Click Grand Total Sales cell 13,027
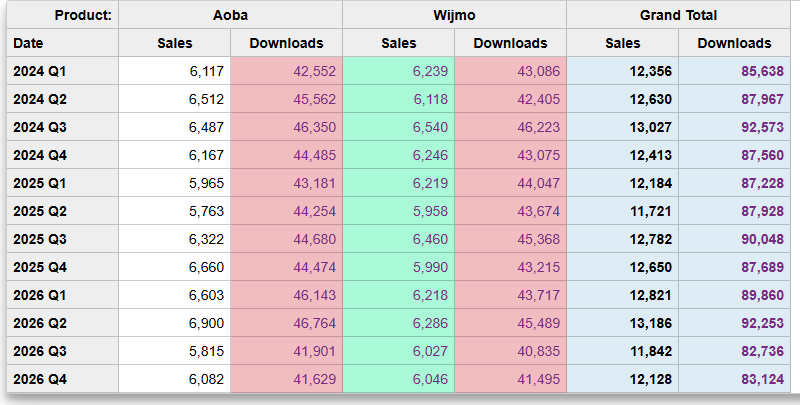Screen dimensions: 800x405 pos(622,127)
